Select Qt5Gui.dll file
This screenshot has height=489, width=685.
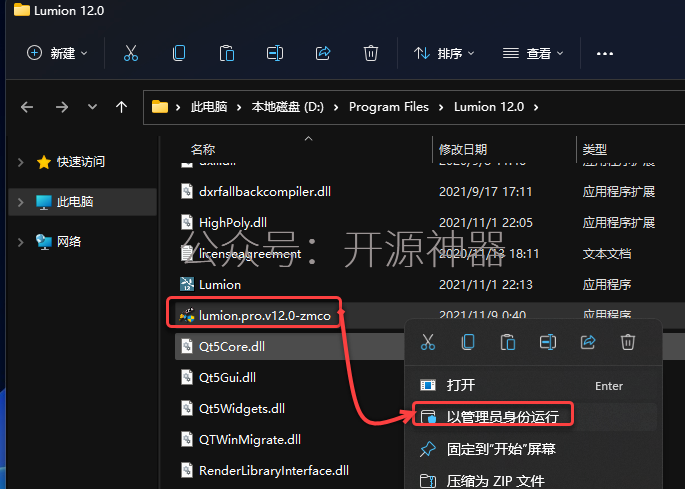[227, 378]
